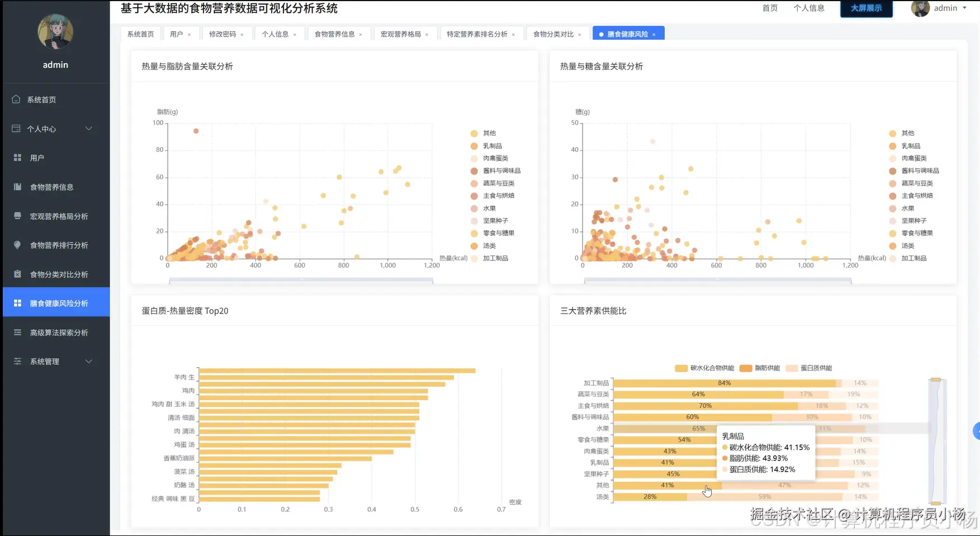Toggle 脂肪供能 series legend

[x=759, y=368]
